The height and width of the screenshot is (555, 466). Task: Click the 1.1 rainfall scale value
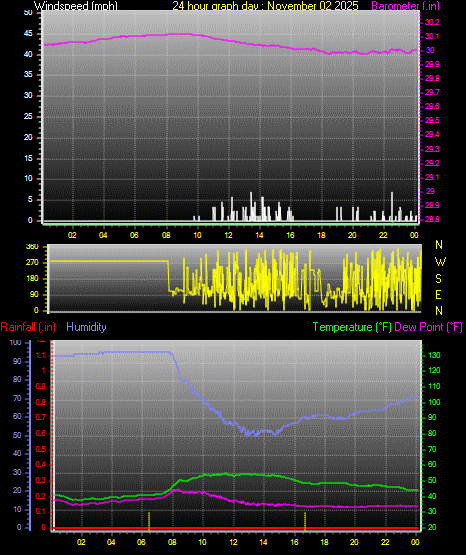pos(41,355)
